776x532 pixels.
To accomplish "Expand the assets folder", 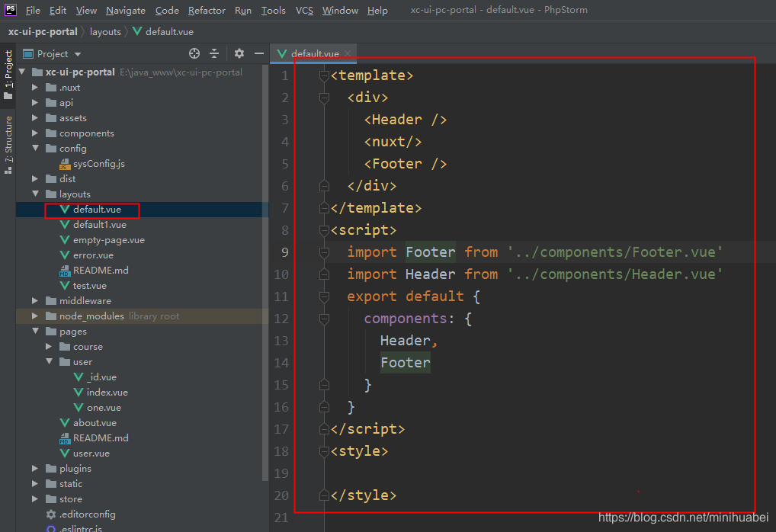I will coord(35,118).
